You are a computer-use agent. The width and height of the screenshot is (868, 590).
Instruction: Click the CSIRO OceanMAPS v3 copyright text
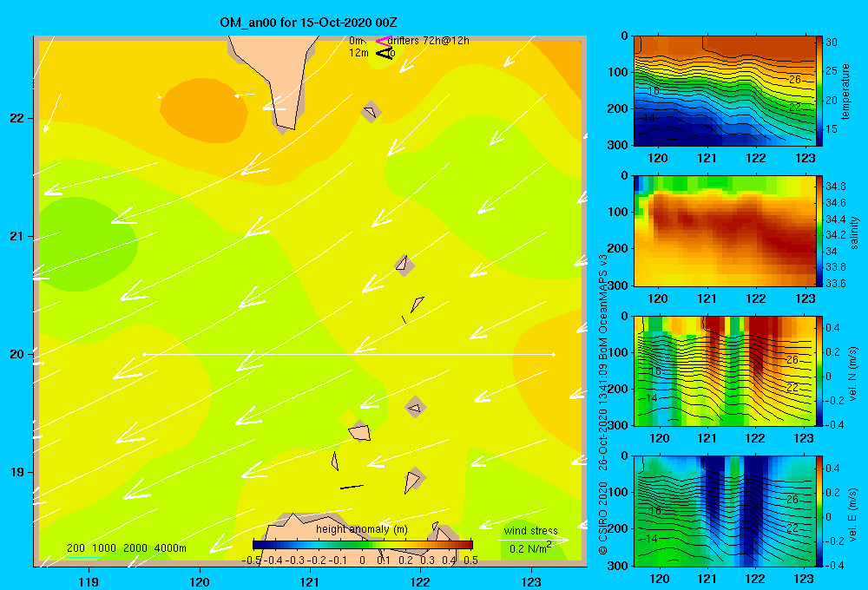coord(603,404)
